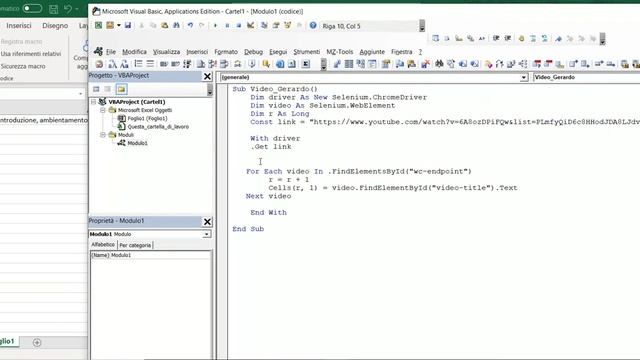The image size is (640, 360).
Task: Click the Reset (stop) icon
Action: pos(239,26)
